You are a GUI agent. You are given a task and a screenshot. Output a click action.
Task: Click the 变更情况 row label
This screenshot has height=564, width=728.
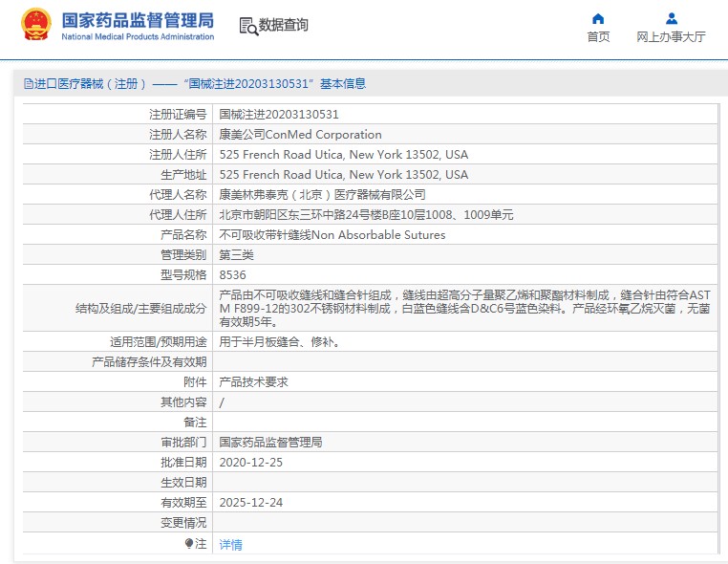183,523
